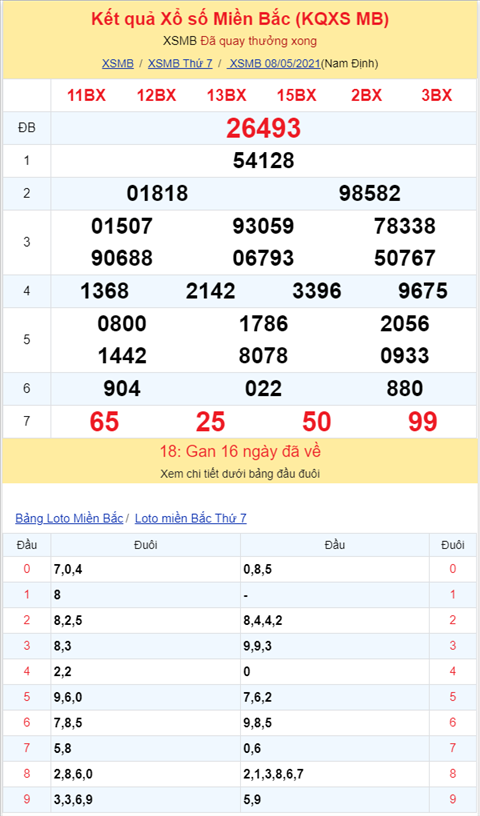
Task: Click loto head values 5,9
Action: pyautogui.click(x=252, y=800)
